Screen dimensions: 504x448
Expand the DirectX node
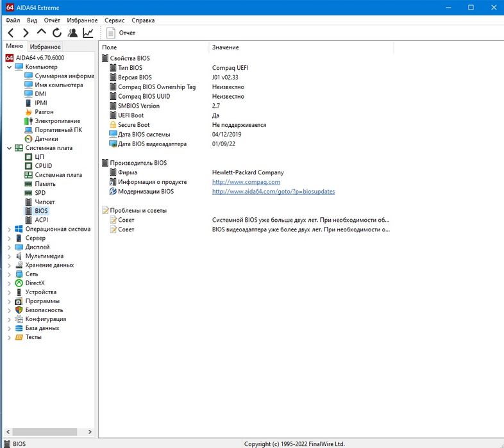coord(10,283)
